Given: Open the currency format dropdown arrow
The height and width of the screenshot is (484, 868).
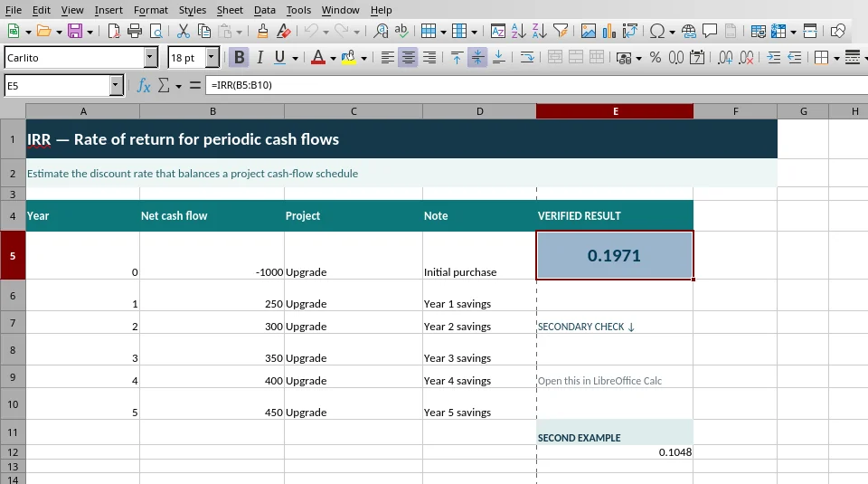Looking at the screenshot, I should (x=639, y=58).
